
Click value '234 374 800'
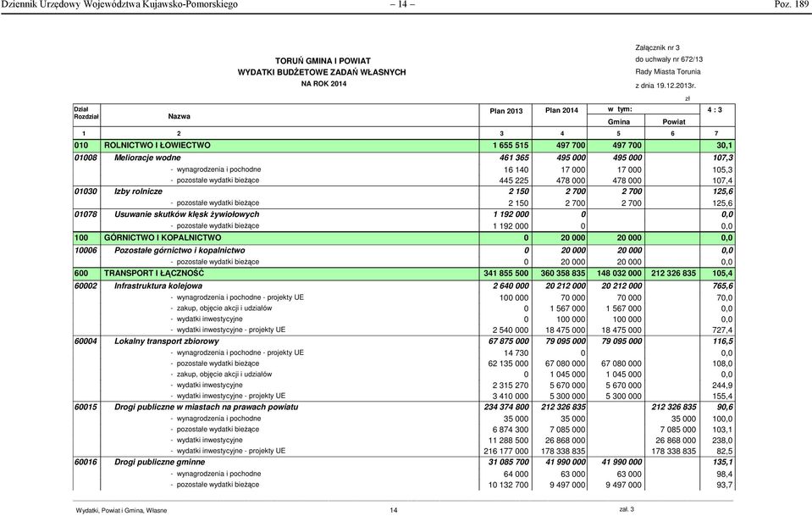coord(506,407)
